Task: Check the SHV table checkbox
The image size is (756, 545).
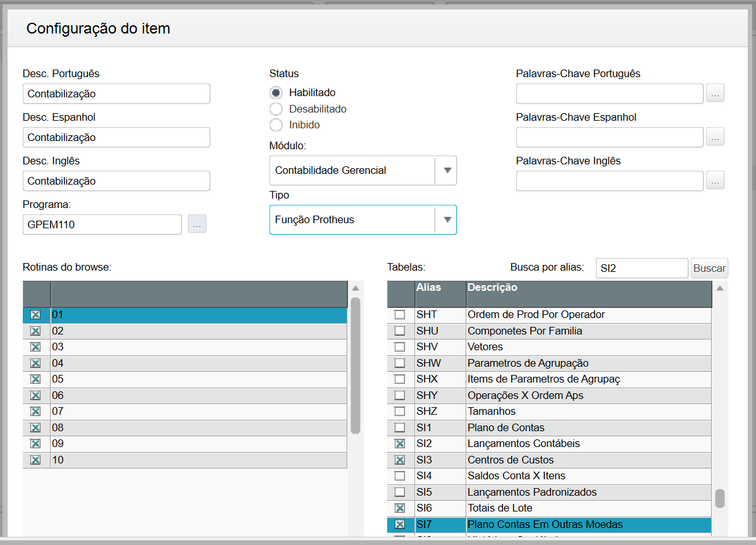Action: click(400, 347)
